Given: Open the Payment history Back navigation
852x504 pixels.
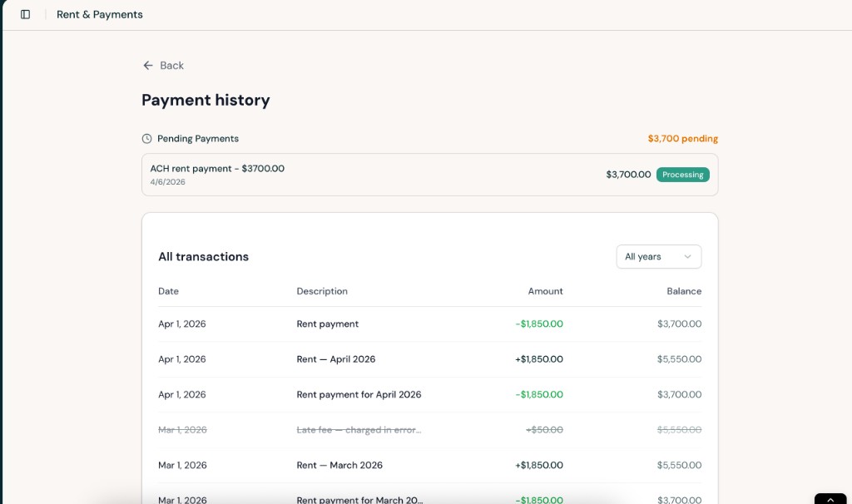Looking at the screenshot, I should tap(163, 65).
